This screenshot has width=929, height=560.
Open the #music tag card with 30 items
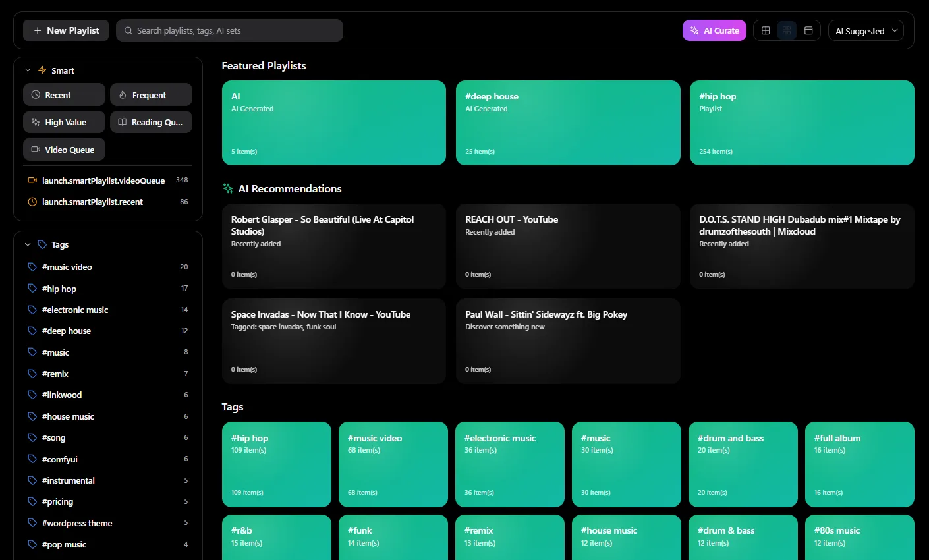pos(627,464)
